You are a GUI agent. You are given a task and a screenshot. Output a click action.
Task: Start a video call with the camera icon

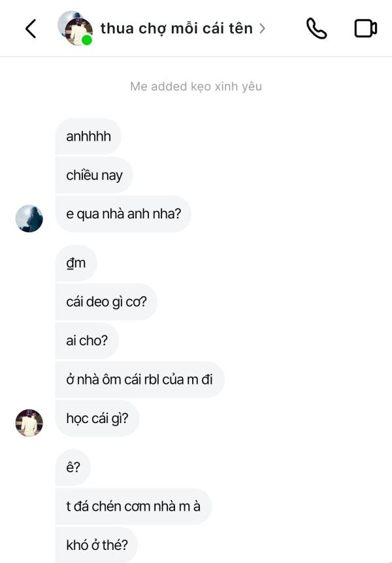tap(365, 28)
